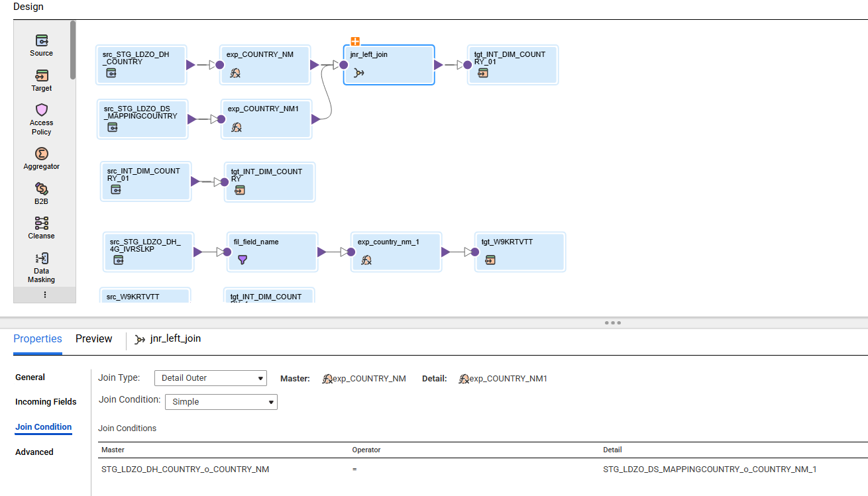Screen dimensions: 868x496
Task: Open the Join Condition Simple dropdown
Action: (x=221, y=401)
